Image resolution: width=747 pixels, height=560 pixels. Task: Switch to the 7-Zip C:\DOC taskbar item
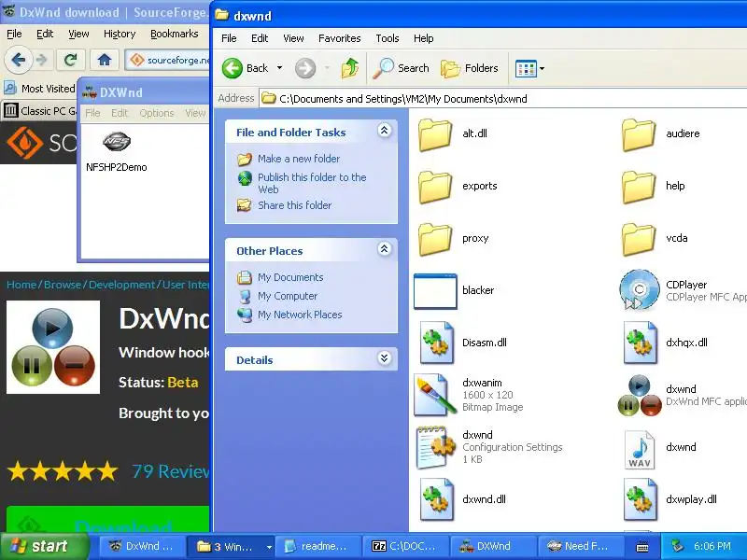(404, 546)
